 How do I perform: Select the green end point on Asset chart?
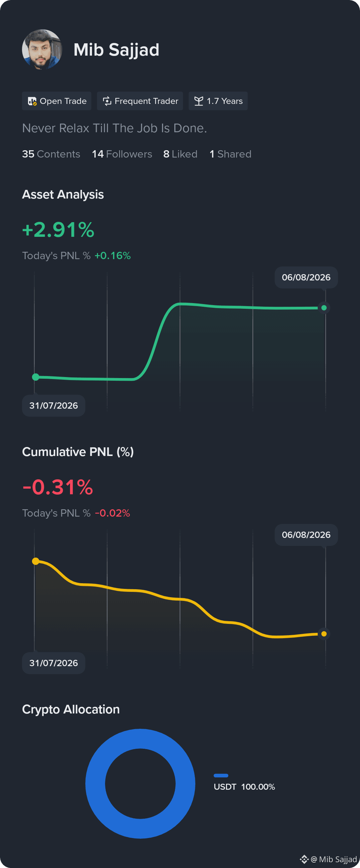tap(324, 308)
